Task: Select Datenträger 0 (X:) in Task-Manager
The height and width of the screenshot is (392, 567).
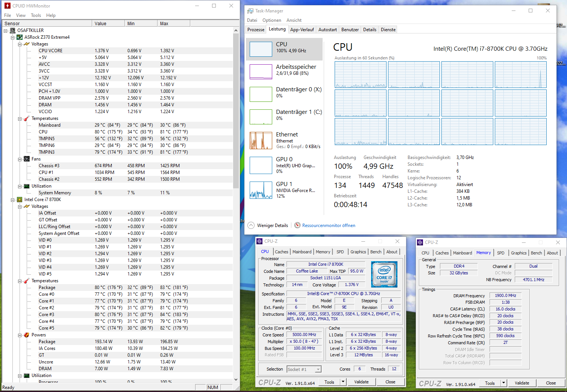Action: click(285, 94)
